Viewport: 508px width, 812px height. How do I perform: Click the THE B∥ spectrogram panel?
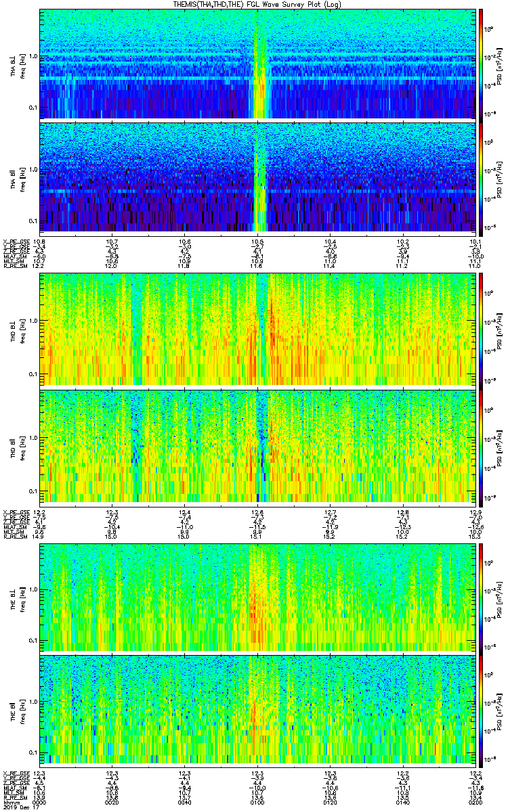pos(257,710)
